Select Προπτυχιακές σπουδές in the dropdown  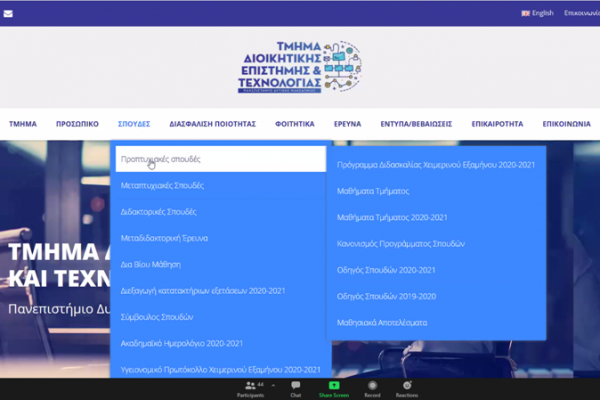point(221,159)
